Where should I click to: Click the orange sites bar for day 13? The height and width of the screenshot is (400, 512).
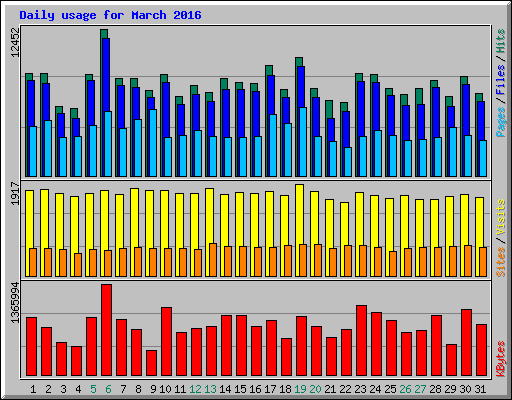pyautogui.click(x=213, y=260)
